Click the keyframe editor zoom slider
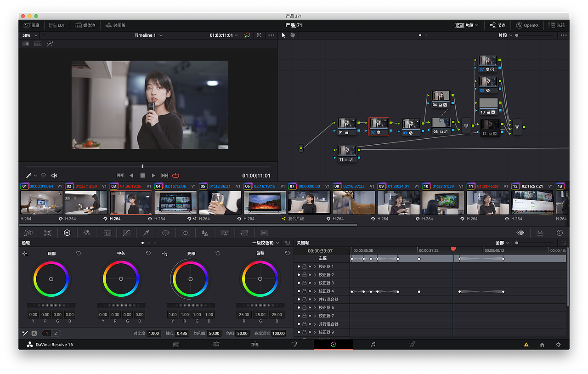The image size is (588, 374). [535, 243]
